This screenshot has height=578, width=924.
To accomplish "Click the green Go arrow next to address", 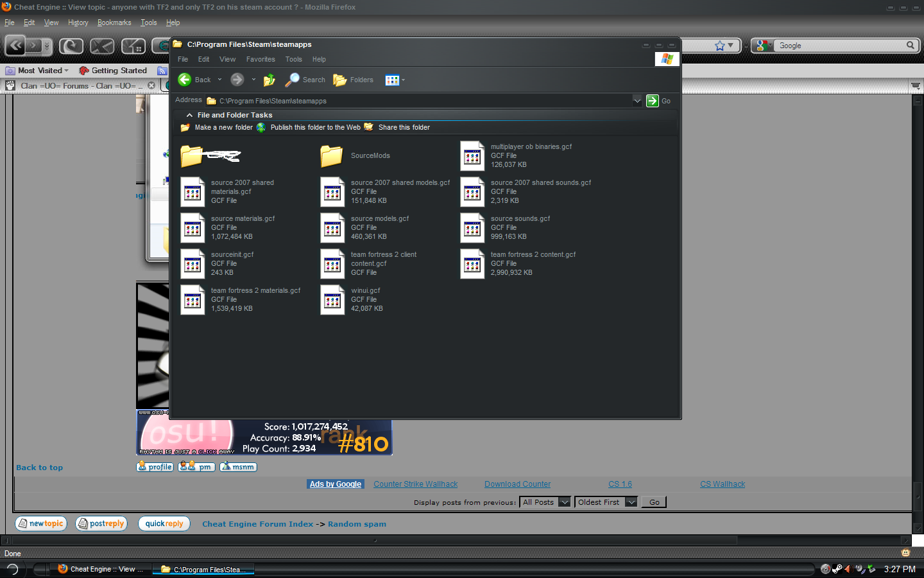I will pos(653,101).
